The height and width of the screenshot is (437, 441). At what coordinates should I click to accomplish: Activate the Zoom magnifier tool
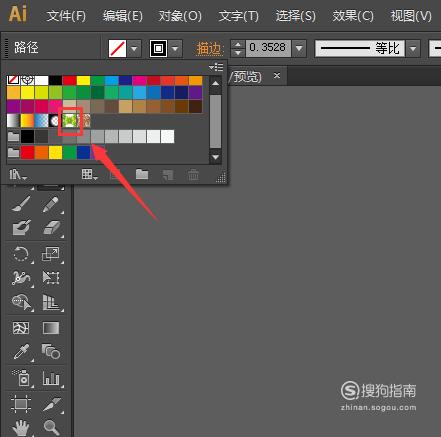click(x=51, y=427)
